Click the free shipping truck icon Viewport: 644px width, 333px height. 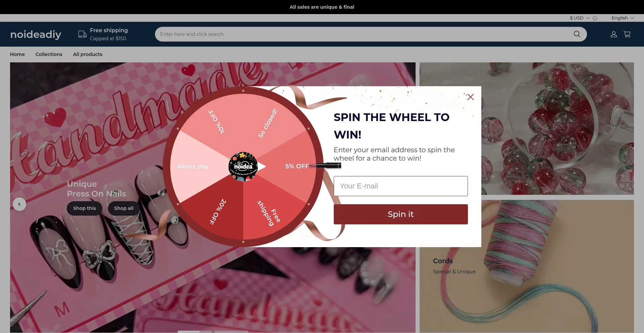coord(83,34)
